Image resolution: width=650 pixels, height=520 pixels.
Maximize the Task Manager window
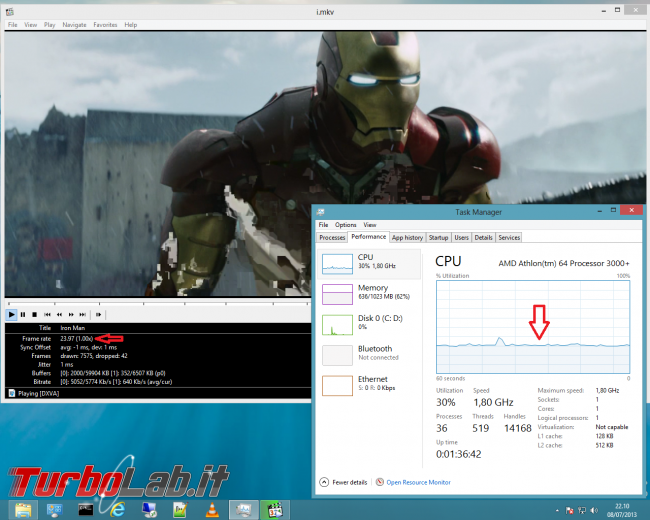(x=613, y=210)
